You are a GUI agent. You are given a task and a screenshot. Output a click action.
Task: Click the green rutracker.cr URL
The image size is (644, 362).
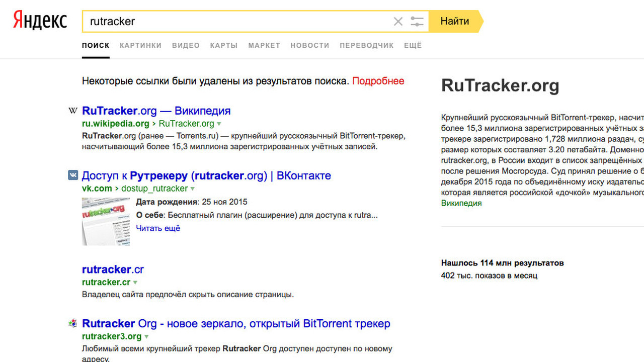pos(106,282)
